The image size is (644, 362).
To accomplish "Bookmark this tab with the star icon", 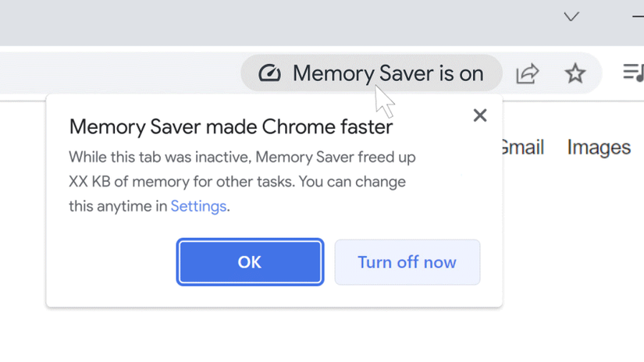I will pyautogui.click(x=575, y=73).
